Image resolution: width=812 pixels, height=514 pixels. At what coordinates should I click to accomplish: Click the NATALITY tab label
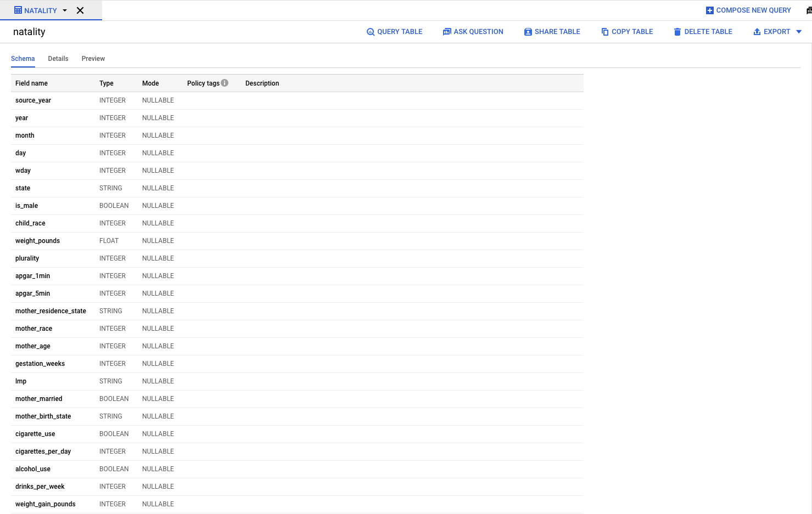(41, 10)
